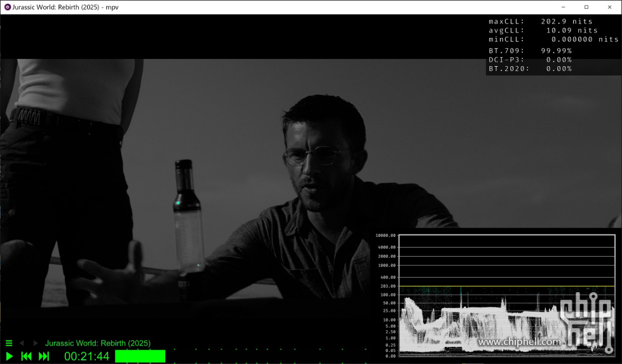This screenshot has width=622, height=364.
Task: Click the mpv icon in title bar
Action: [x=7, y=7]
